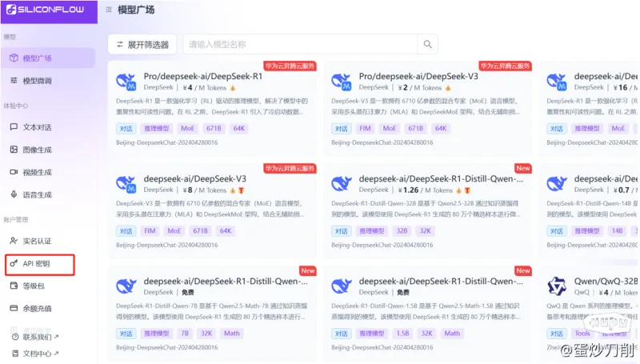The height and width of the screenshot is (364, 640).
Task: Click Tools tag on QwQ-32B card
Action: 582,334
